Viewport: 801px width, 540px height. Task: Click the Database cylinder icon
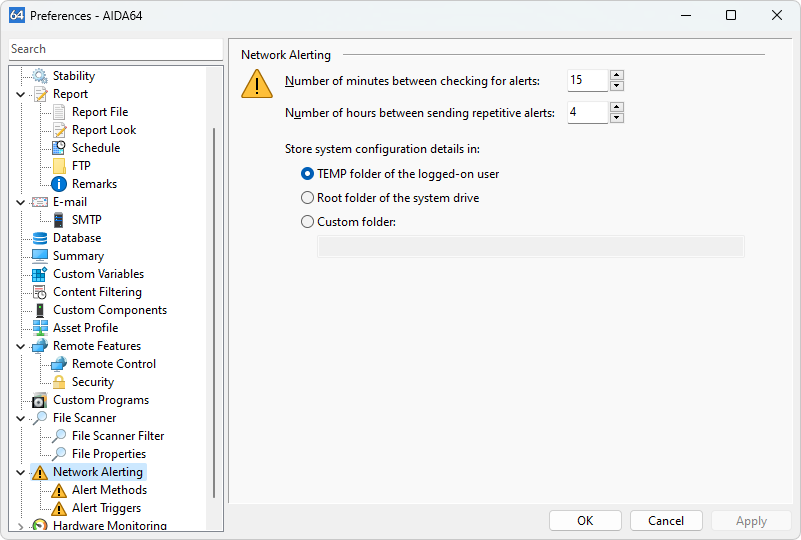click(x=40, y=238)
